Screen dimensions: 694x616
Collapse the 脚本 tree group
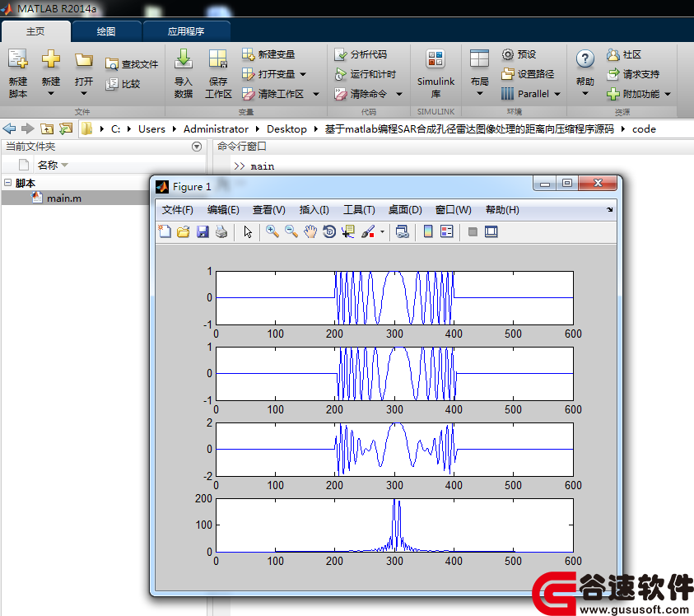click(x=7, y=183)
